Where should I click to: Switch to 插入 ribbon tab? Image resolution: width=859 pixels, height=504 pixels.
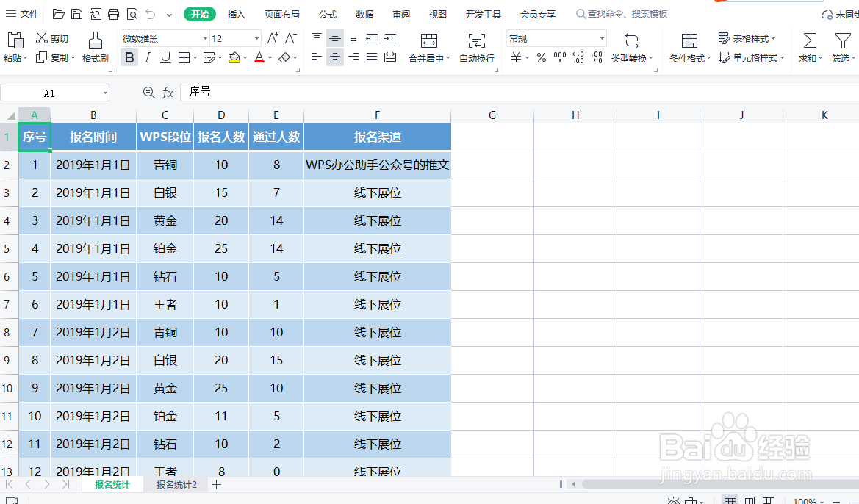pos(236,14)
